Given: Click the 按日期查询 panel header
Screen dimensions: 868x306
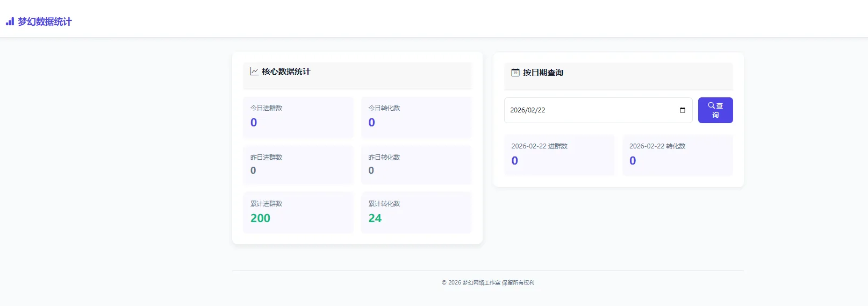Looking at the screenshot, I should coord(618,76).
